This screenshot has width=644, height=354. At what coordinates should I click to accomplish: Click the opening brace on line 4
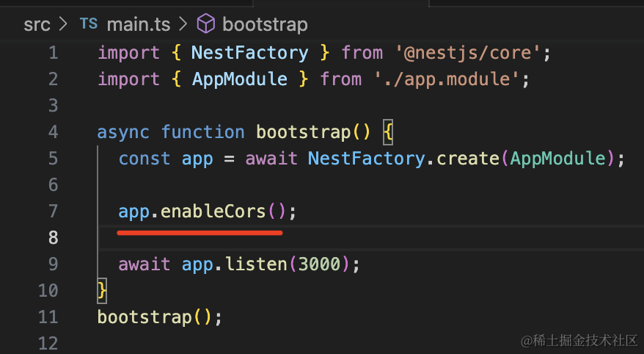coord(388,132)
